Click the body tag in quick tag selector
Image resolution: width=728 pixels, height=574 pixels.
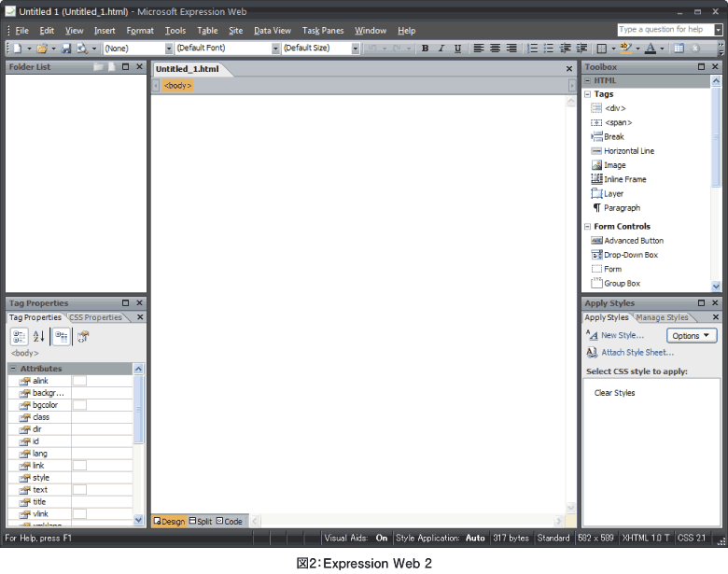click(x=178, y=86)
